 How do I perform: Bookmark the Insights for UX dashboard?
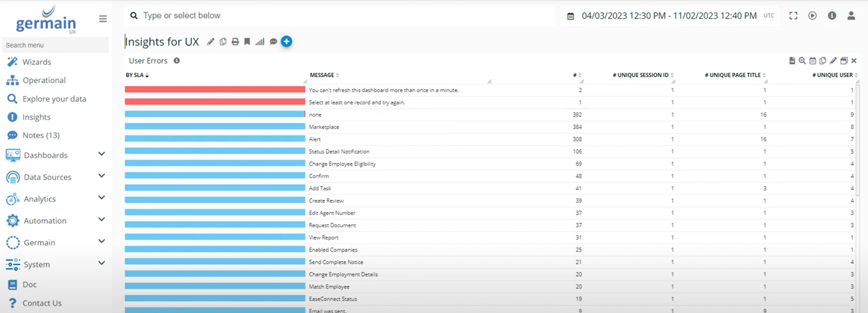tap(247, 41)
